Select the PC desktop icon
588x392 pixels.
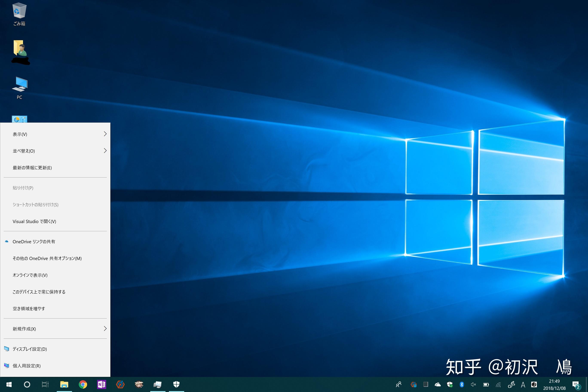click(20, 88)
